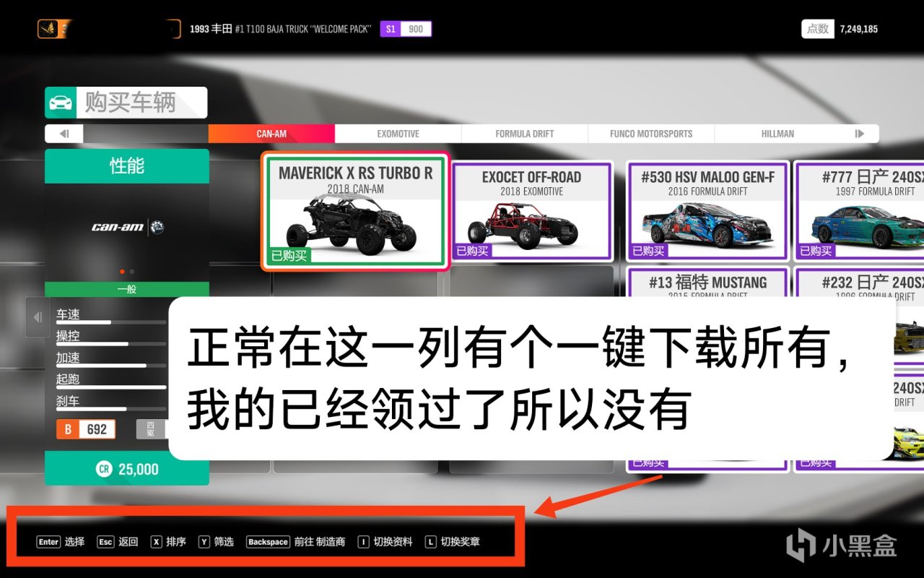Click the CR 25,000 price button
Image resolution: width=924 pixels, height=578 pixels.
pos(127,469)
